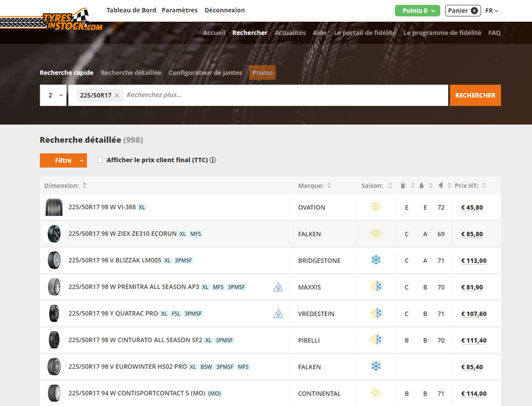Open the EUROWINTER HS02 PRO thumbnail
Screen dimensions: 532x406
(x=54, y=366)
